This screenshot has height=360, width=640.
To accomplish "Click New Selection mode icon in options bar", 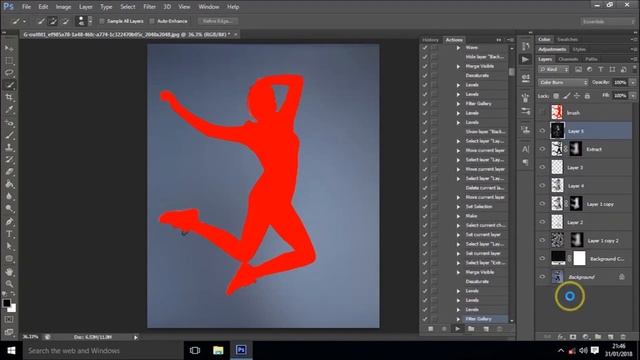I will pos(41,21).
